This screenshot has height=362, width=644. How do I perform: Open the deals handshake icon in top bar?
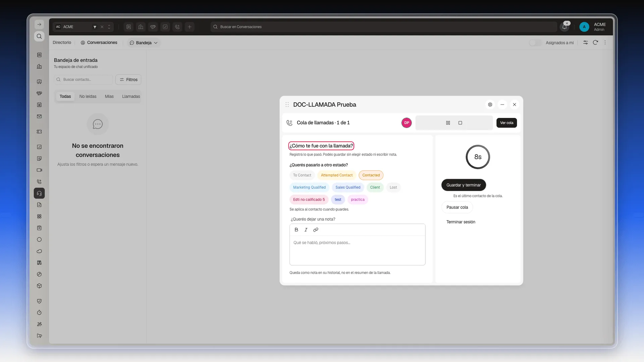point(153,27)
